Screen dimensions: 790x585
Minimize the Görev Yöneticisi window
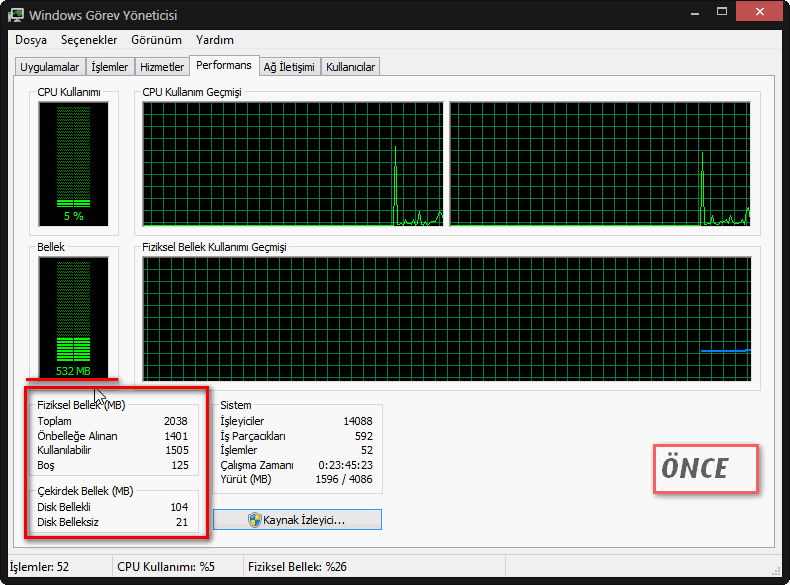pyautogui.click(x=695, y=12)
